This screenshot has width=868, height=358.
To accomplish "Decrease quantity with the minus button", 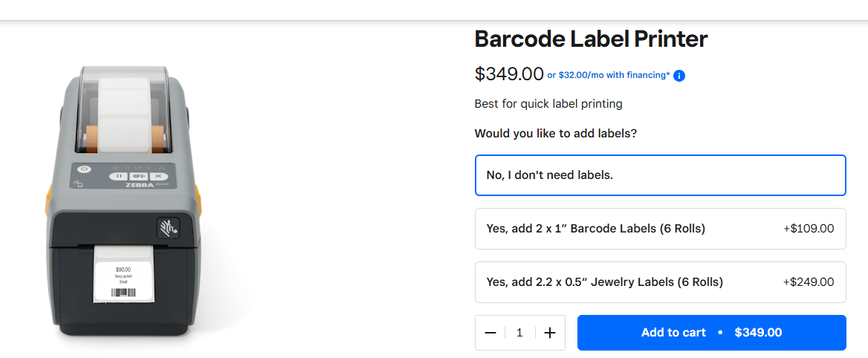I will click(x=490, y=333).
